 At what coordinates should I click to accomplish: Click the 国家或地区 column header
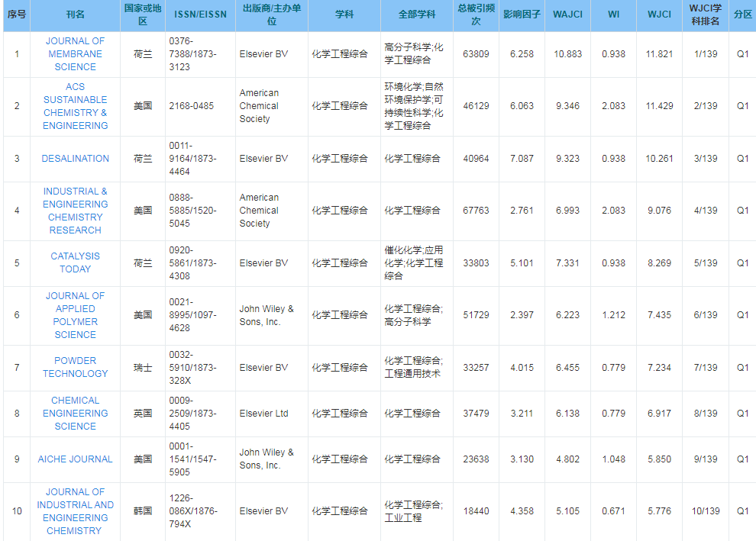coord(143,14)
